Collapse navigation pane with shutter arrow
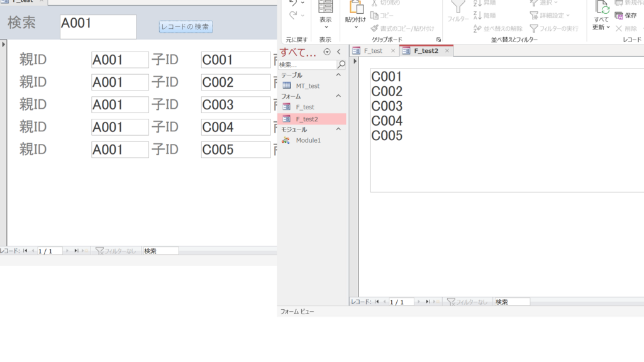This screenshot has height=362, width=644. point(339,52)
